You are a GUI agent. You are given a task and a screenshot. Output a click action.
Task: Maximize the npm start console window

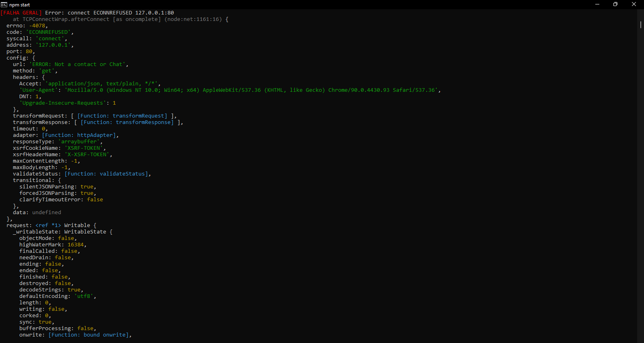coord(615,4)
